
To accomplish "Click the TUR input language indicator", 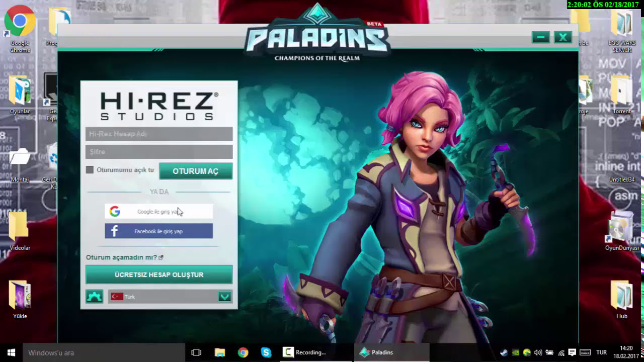I will tap(601, 352).
